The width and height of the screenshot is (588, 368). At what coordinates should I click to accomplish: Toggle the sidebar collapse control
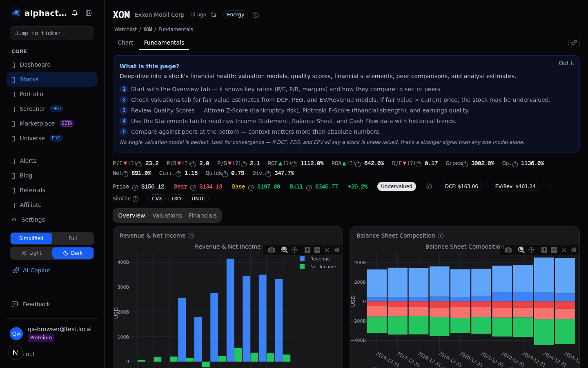(89, 13)
